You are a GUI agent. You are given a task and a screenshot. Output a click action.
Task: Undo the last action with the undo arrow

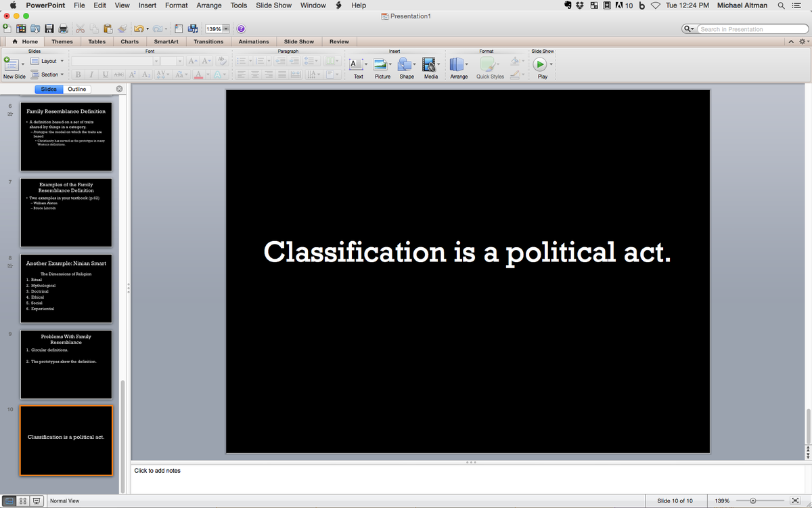click(137, 28)
